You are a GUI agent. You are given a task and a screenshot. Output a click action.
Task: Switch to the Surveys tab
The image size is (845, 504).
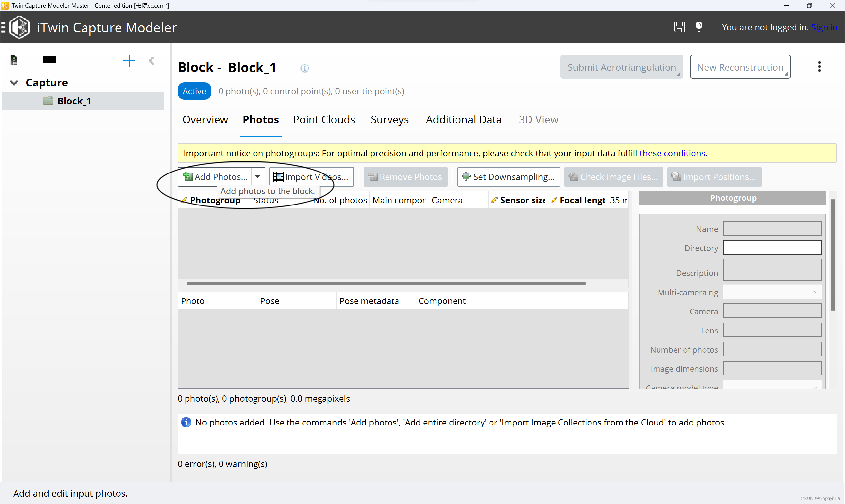click(x=389, y=120)
